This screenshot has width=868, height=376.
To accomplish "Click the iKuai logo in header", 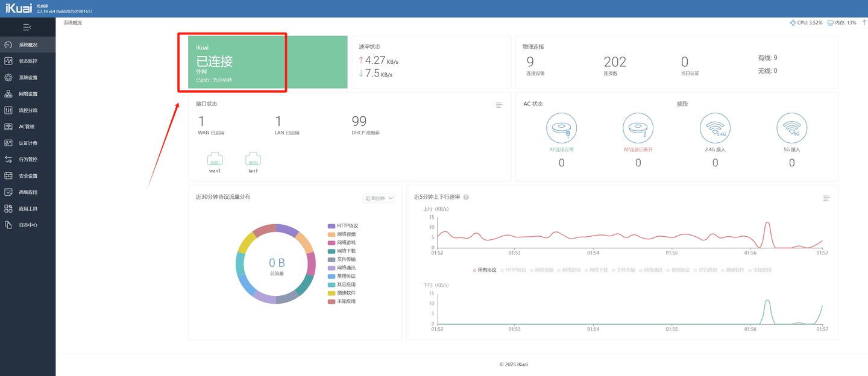I will click(19, 8).
